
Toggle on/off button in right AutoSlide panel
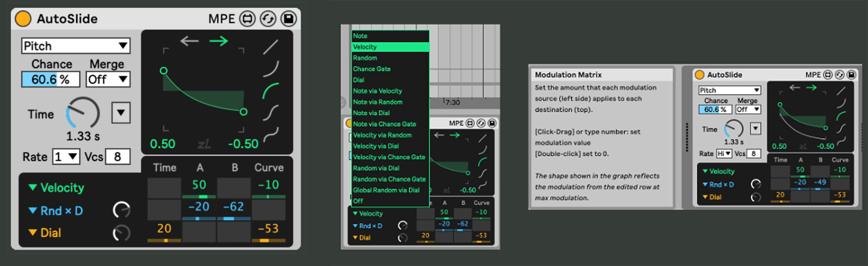[700, 75]
